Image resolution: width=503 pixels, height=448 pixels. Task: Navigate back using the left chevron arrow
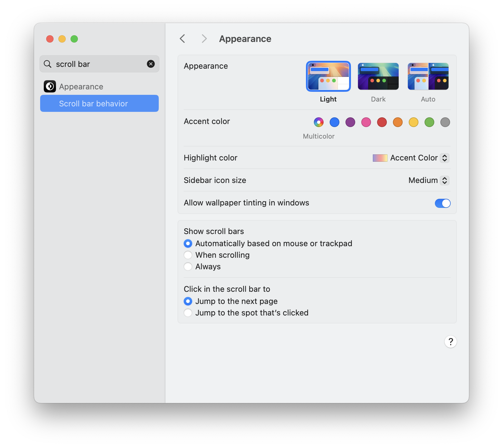(x=182, y=39)
